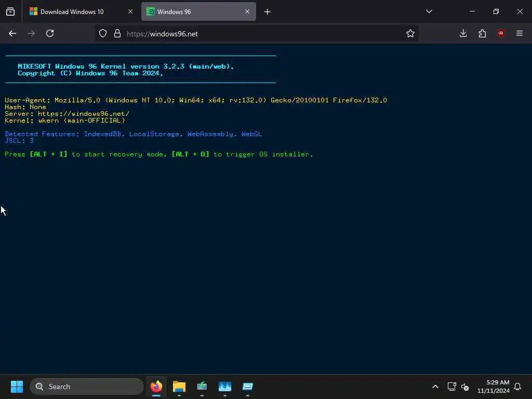
Task: Go forward one page
Action: point(31,33)
